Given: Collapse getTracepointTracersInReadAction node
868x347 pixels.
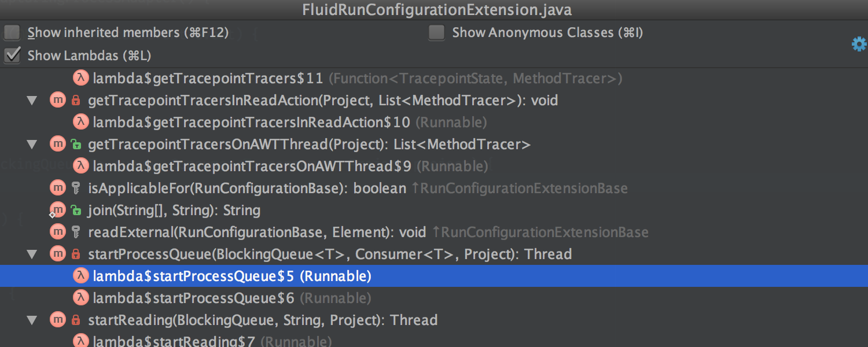Looking at the screenshot, I should coord(32,101).
